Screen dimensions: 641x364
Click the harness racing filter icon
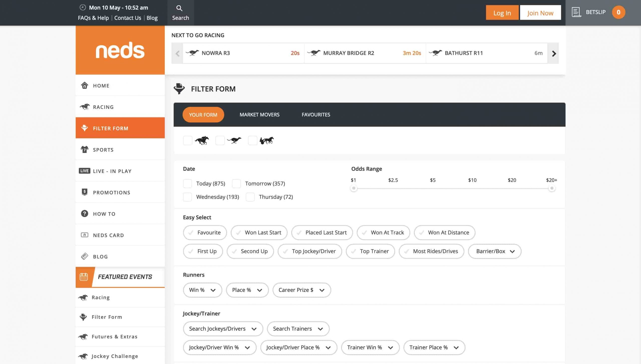(x=267, y=140)
